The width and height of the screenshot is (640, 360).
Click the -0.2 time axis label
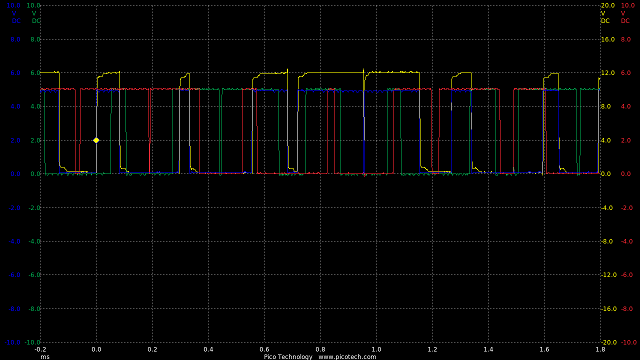[x=40, y=349]
